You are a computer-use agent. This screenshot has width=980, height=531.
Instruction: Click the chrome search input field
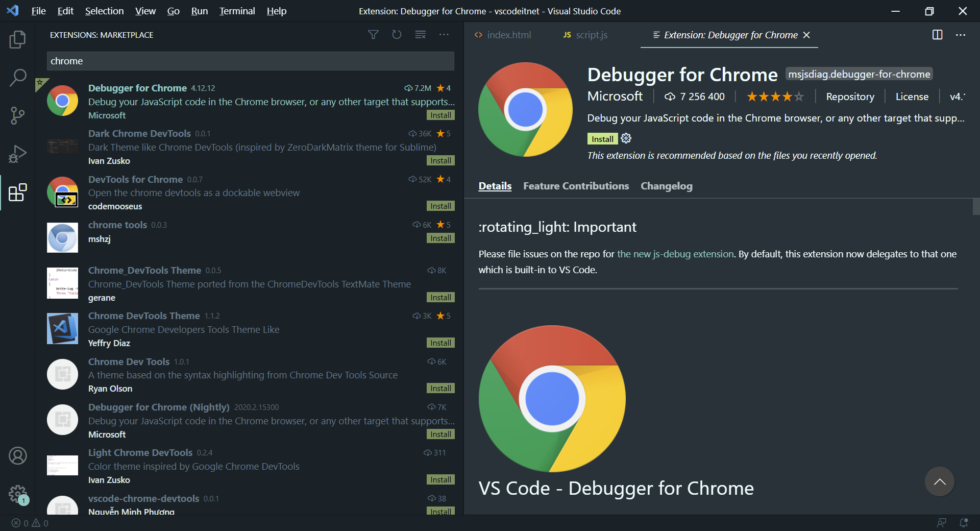(250, 61)
